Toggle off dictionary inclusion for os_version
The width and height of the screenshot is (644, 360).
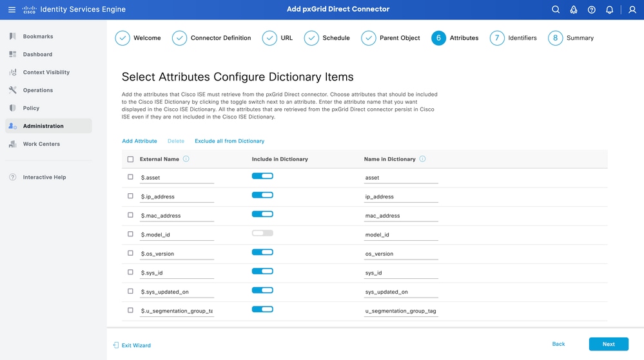(262, 252)
